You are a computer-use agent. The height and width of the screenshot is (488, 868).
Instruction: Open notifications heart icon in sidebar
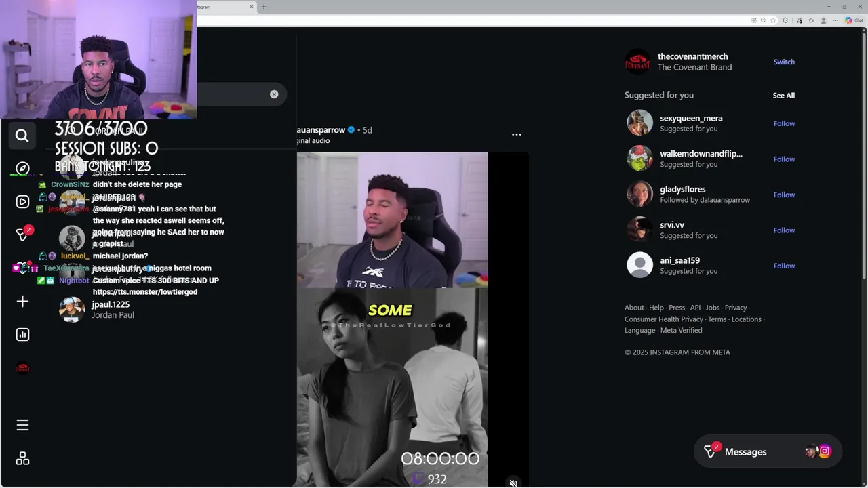[x=22, y=268]
